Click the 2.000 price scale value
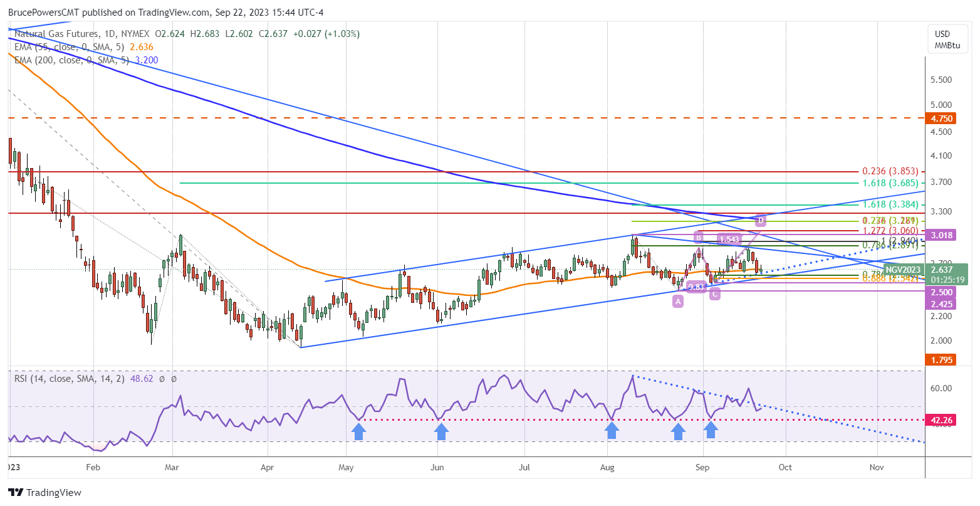980x506 pixels. pyautogui.click(x=942, y=340)
